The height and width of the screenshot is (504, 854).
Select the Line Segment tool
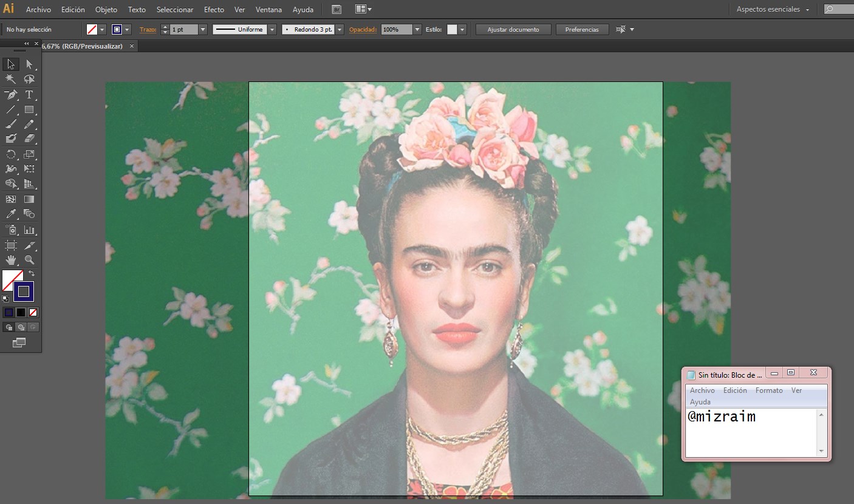[10, 110]
